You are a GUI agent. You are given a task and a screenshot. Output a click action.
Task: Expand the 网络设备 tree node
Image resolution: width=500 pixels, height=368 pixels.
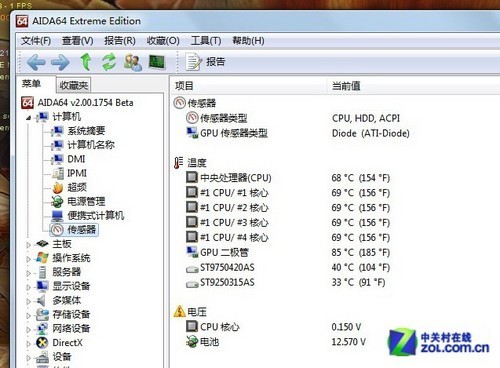[29, 330]
